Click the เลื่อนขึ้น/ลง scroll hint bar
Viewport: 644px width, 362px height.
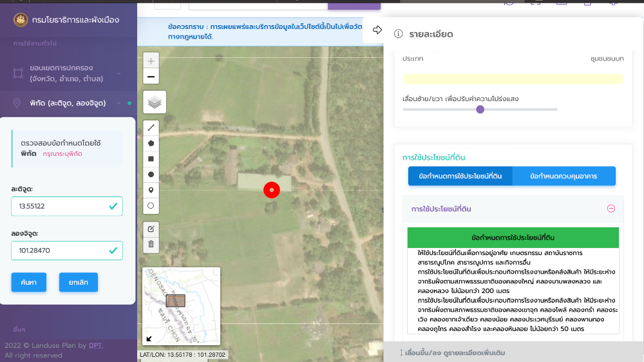click(513, 352)
